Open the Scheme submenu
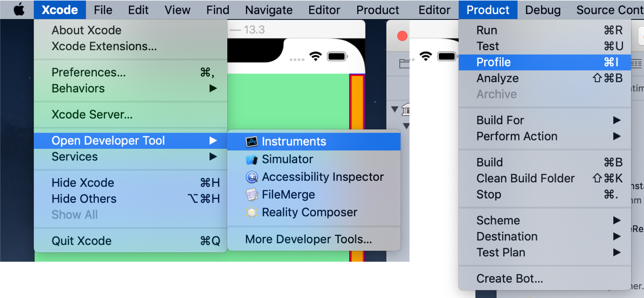The height and width of the screenshot is (298, 644). point(616,220)
